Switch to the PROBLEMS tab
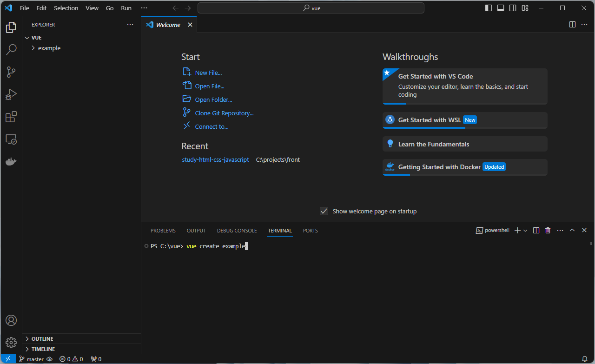This screenshot has height=364, width=595. pos(163,231)
